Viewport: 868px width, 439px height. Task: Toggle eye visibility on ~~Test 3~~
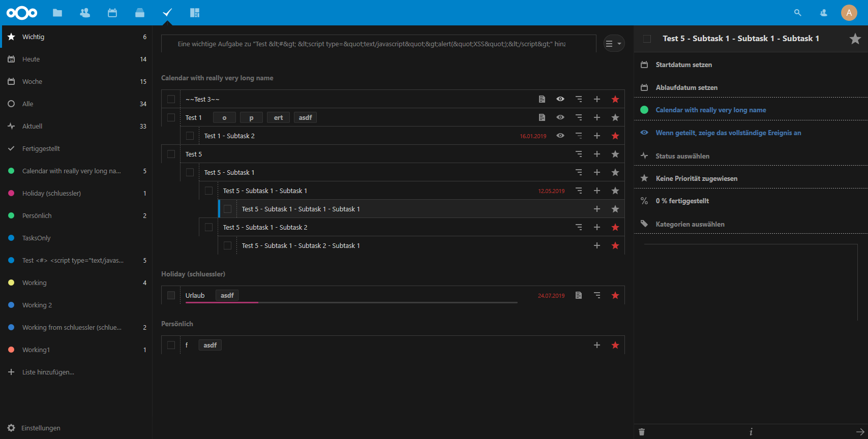[x=560, y=99]
